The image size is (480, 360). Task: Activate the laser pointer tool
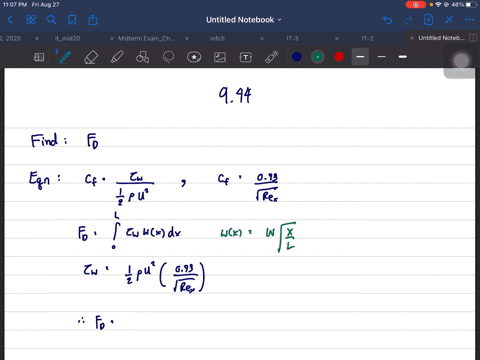(x=272, y=57)
